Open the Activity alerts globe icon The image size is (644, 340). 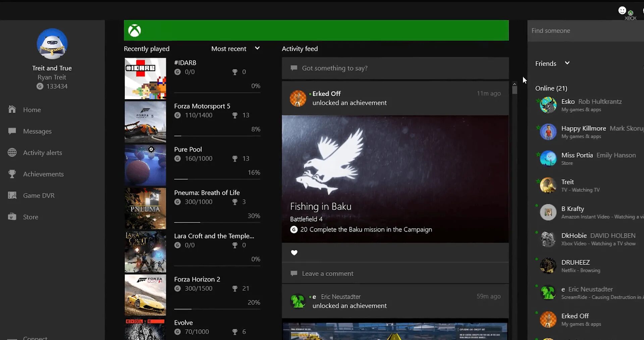tap(12, 152)
